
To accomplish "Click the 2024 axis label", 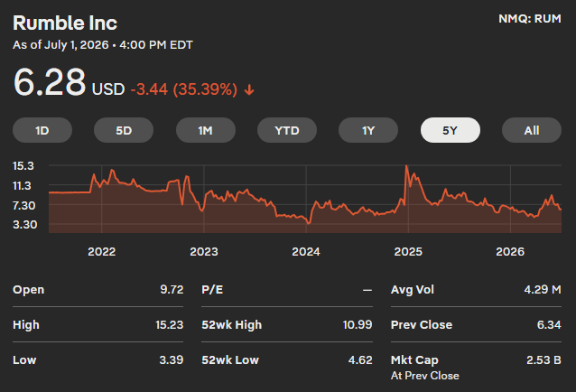I will [x=306, y=252].
